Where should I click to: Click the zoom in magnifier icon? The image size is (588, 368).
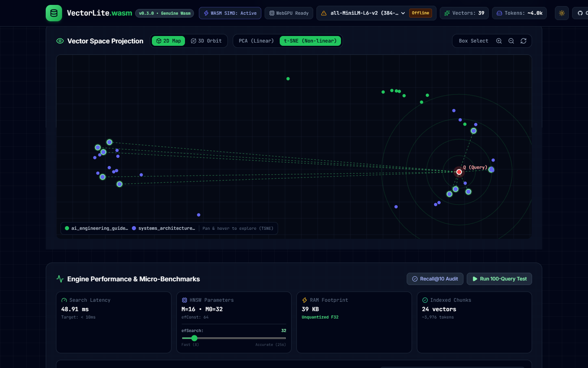499,41
